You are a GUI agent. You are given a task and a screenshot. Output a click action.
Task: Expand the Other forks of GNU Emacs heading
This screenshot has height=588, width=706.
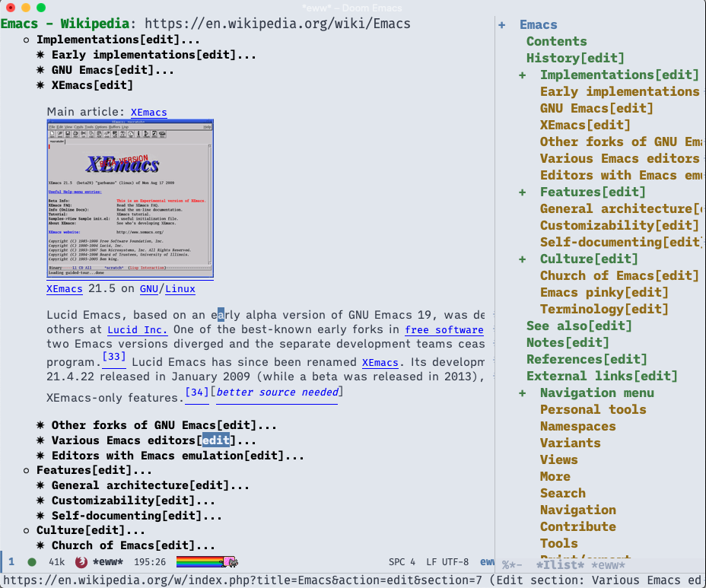pos(164,425)
